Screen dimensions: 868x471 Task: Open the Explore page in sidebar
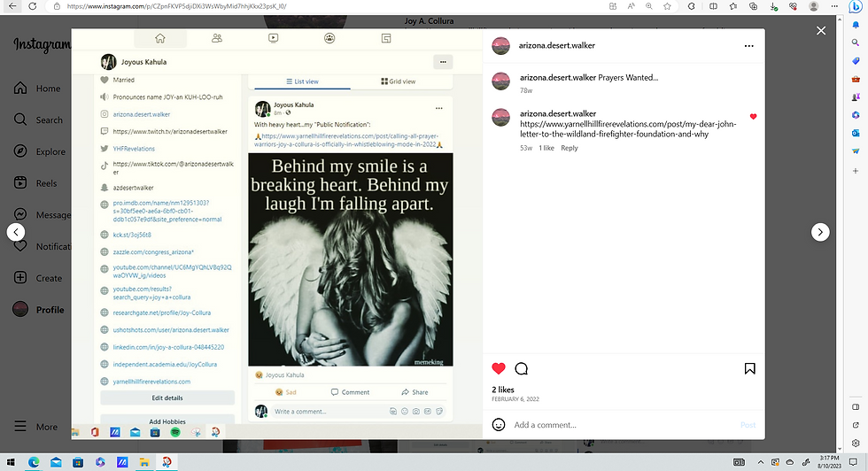pyautogui.click(x=39, y=151)
